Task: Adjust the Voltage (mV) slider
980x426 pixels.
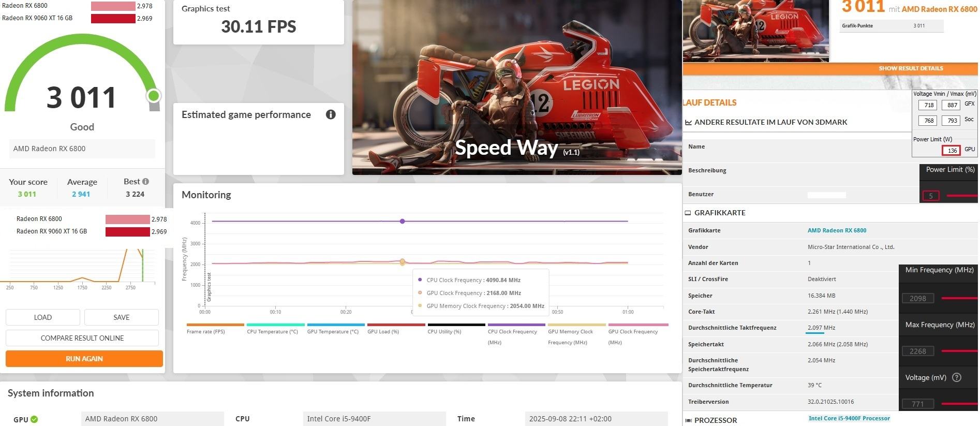Action: (x=959, y=404)
